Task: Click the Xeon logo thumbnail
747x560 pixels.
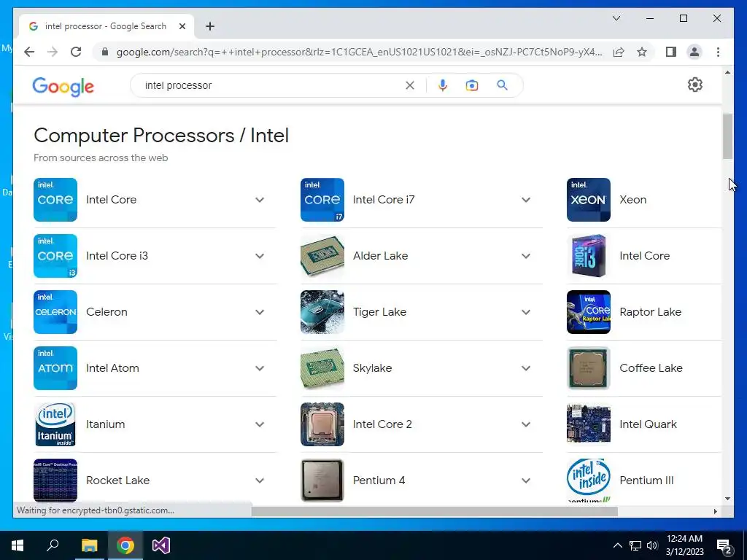Action: tap(589, 200)
